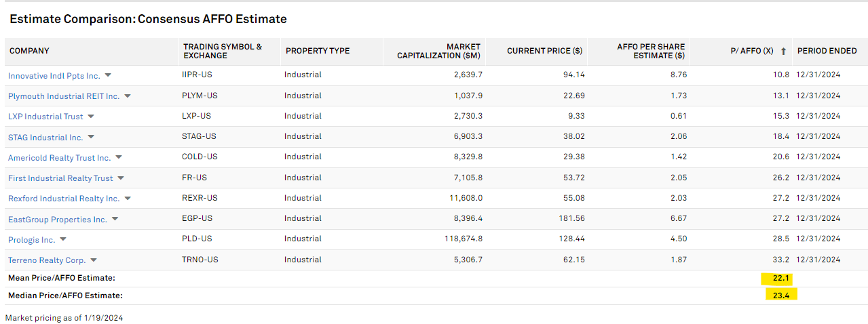Expand dropdown arrow beside EastGroup Properties
Screen dimensions: 868x324
coord(115,219)
